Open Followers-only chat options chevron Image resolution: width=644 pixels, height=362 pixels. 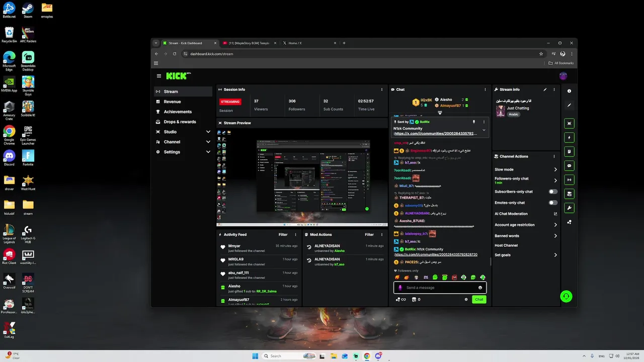[x=555, y=180]
